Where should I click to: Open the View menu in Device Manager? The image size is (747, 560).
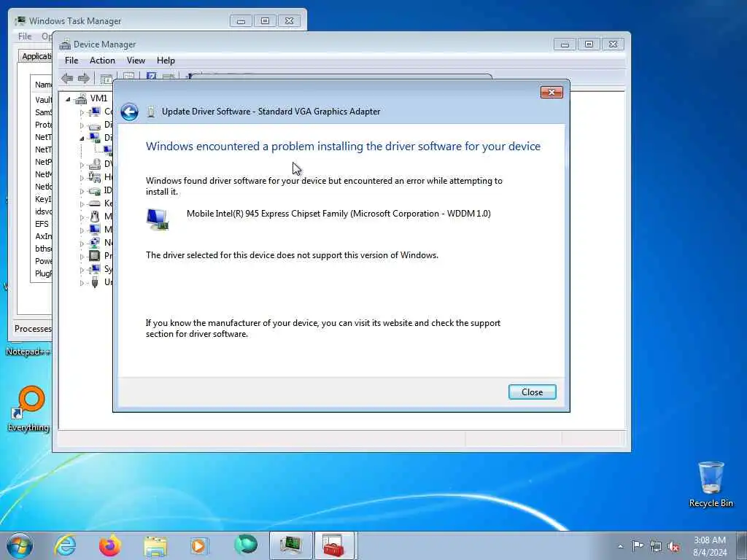point(136,61)
